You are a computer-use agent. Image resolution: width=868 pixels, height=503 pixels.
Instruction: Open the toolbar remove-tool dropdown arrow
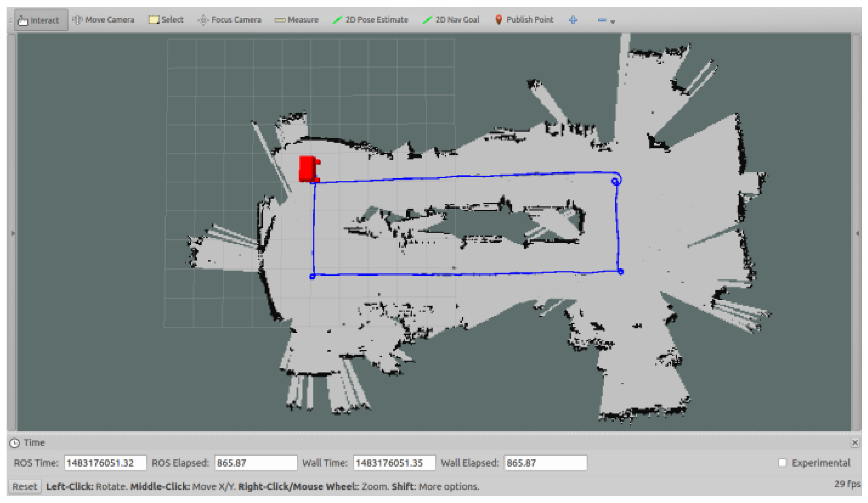(613, 22)
